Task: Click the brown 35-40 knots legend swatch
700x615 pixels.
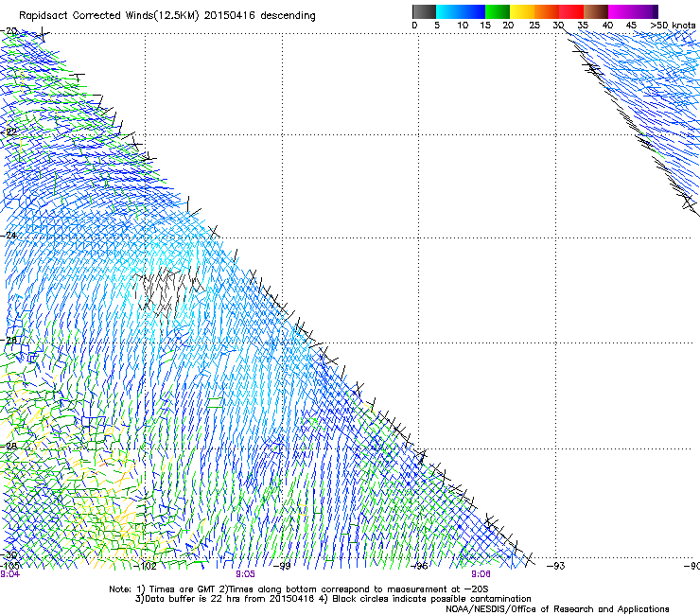Action: (x=596, y=11)
